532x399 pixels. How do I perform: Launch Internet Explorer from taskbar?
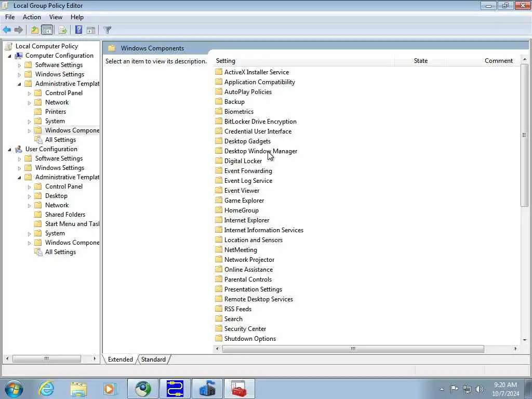click(x=46, y=389)
